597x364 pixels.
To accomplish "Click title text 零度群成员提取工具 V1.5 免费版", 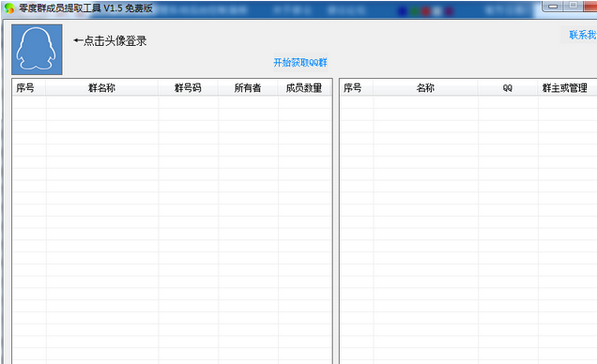I will (x=86, y=8).
